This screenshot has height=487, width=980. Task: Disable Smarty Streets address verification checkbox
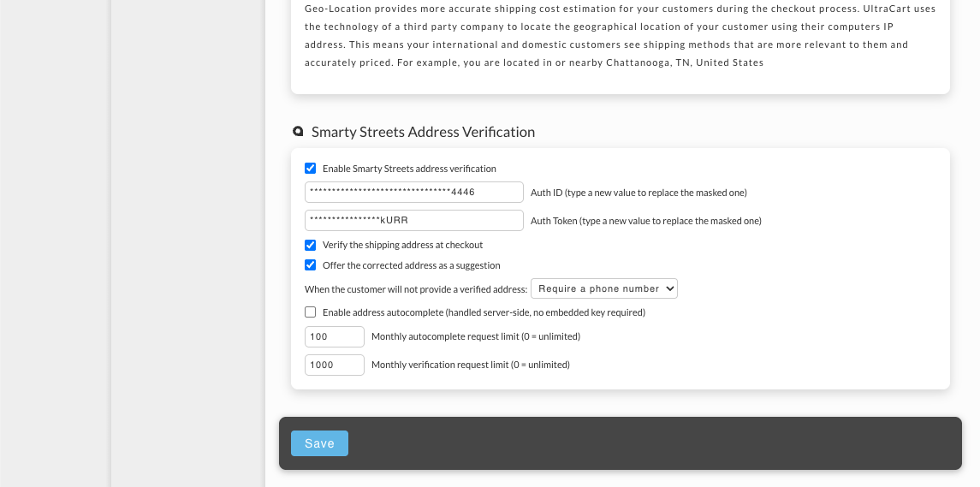coord(310,168)
